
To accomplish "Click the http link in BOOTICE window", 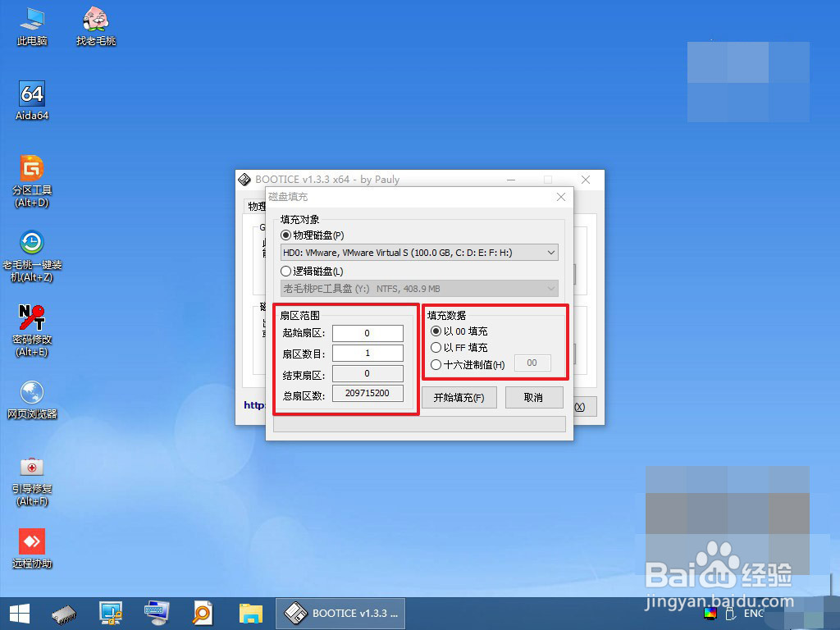I will 254,405.
